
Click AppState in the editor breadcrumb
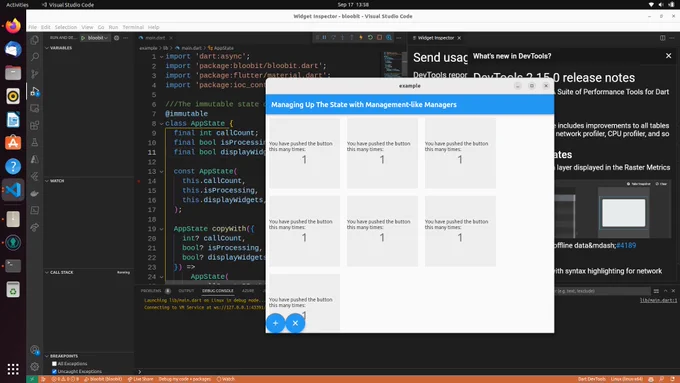[221, 48]
